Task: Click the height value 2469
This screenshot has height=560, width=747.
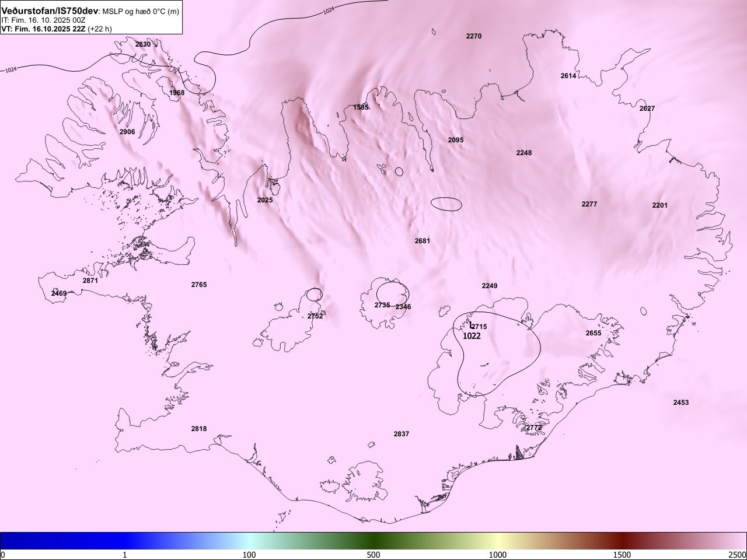Action: pos(59,293)
